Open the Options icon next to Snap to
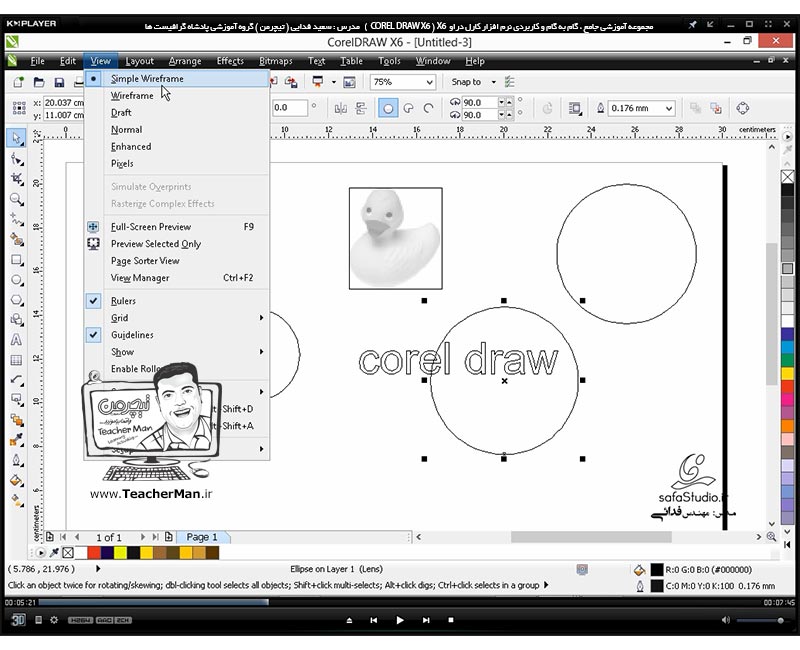 click(x=510, y=82)
